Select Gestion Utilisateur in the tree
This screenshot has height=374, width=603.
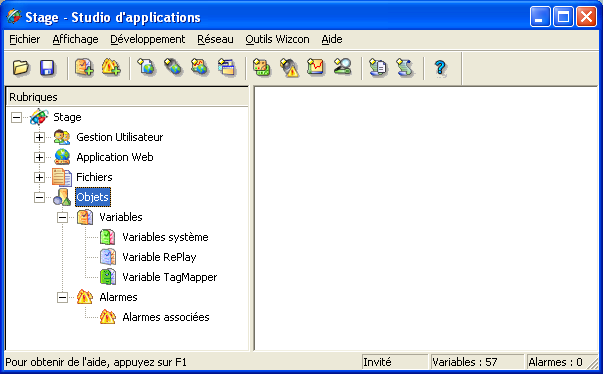click(120, 137)
